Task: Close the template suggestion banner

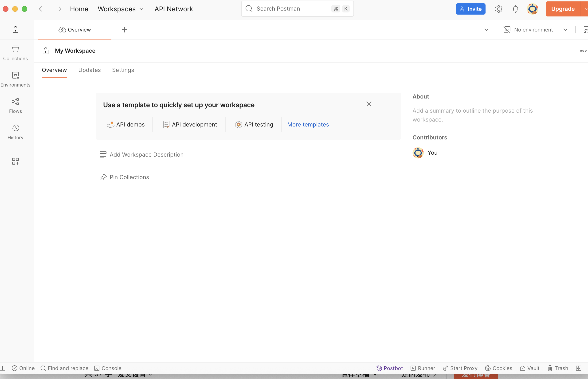Action: 369,104
